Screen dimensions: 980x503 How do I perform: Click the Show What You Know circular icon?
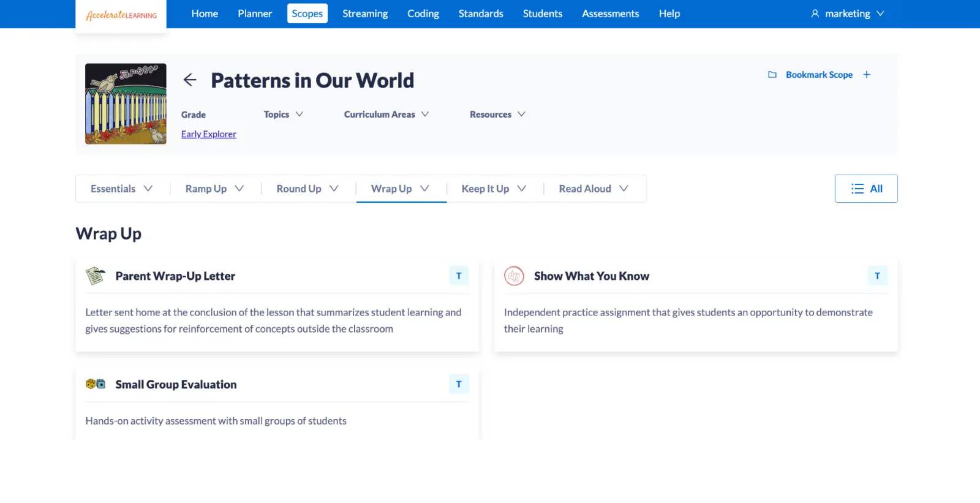(514, 276)
